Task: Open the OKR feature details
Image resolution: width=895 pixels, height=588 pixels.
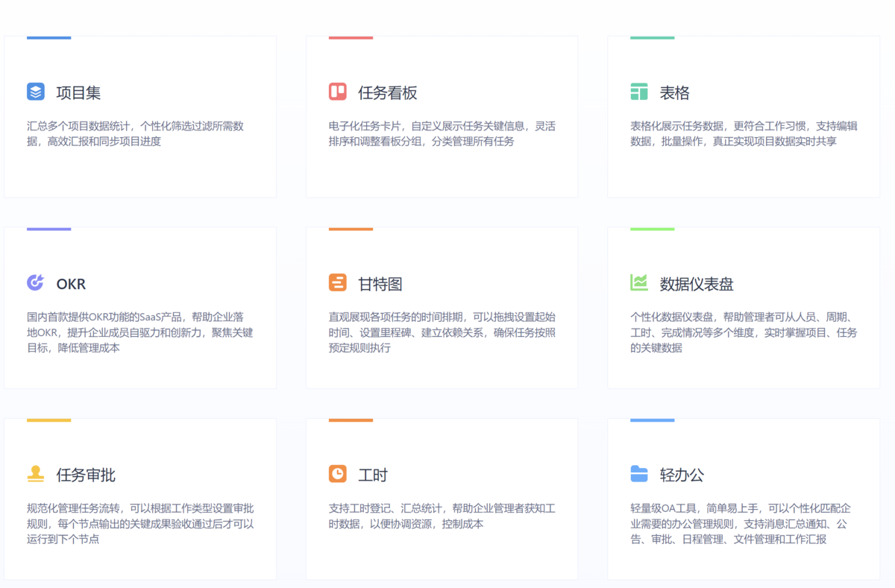Action: point(72,282)
